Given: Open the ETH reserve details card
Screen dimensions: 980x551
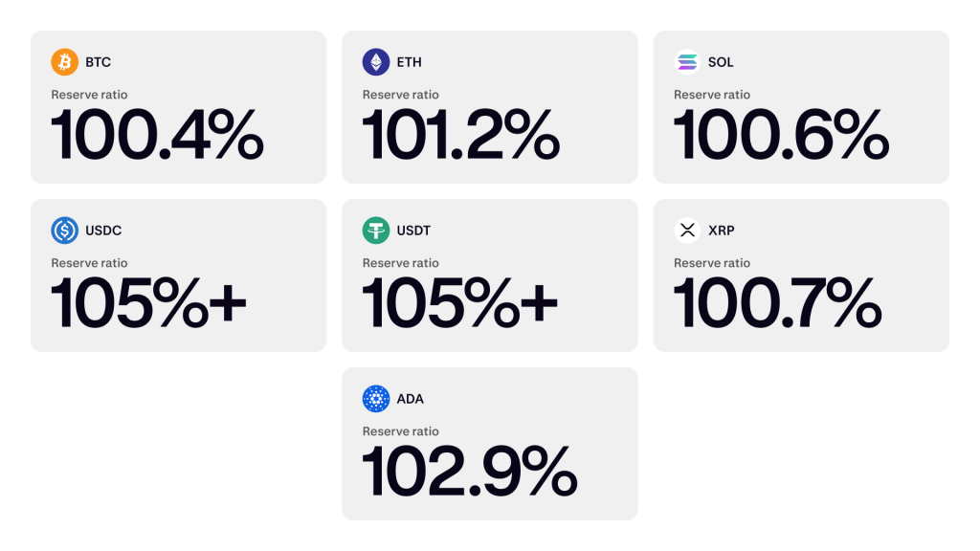Looking at the screenshot, I should (x=490, y=107).
